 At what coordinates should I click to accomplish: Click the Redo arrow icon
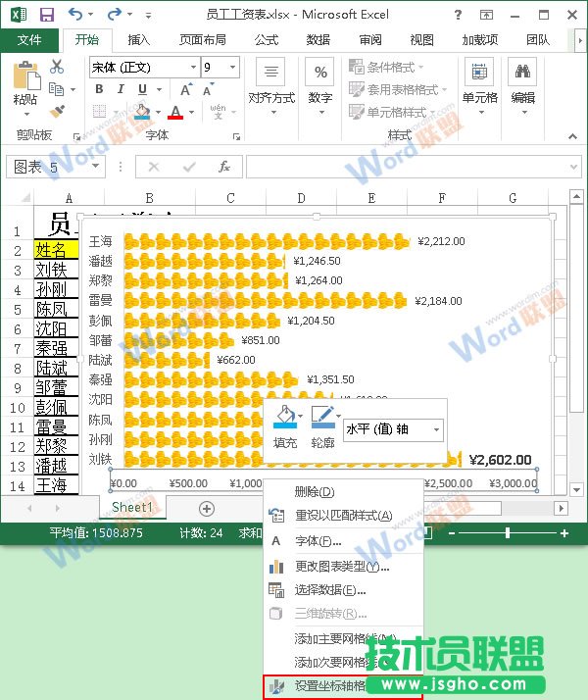(115, 15)
